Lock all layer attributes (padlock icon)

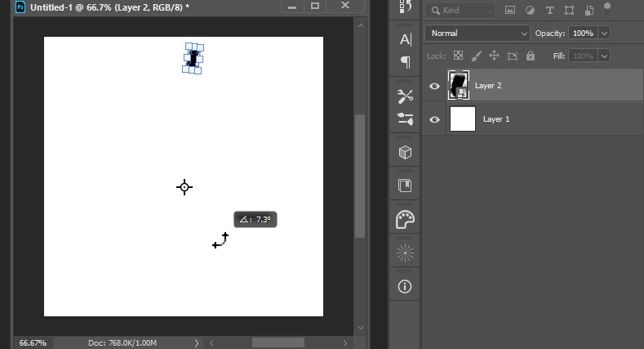point(531,56)
